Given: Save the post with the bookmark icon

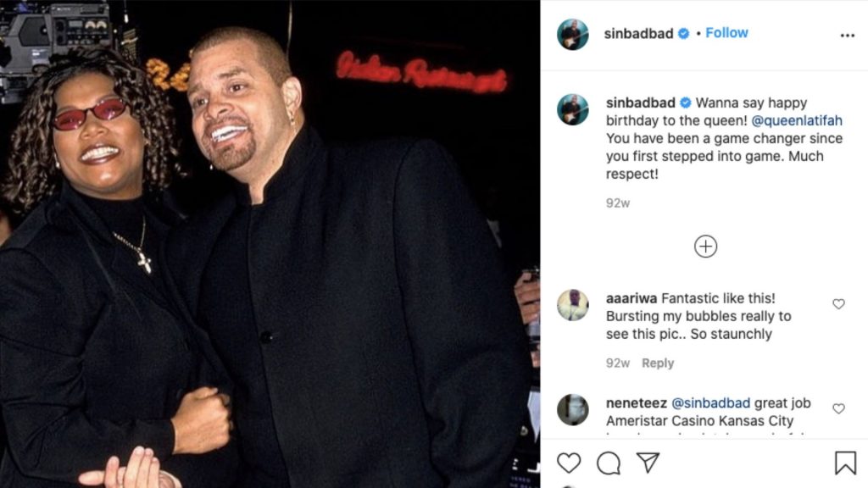Looking at the screenshot, I should pyautogui.click(x=845, y=463).
